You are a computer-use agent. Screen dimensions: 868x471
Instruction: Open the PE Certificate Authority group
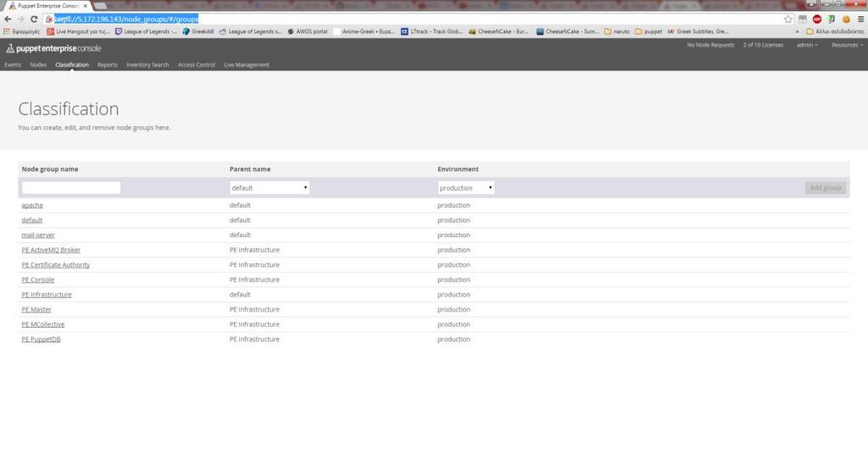point(55,265)
